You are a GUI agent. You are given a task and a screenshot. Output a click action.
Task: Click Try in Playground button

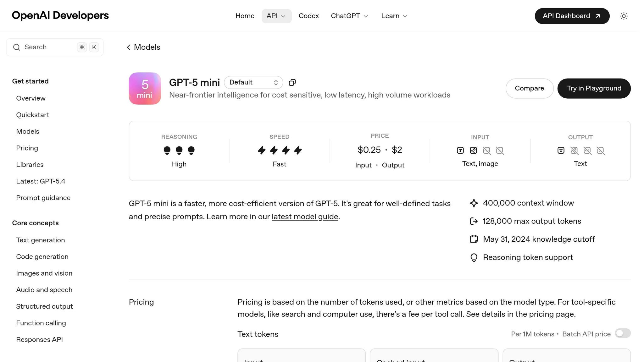(594, 88)
